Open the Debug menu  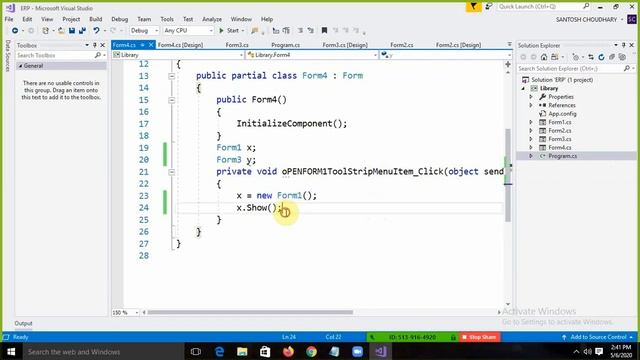pyautogui.click(x=120, y=19)
